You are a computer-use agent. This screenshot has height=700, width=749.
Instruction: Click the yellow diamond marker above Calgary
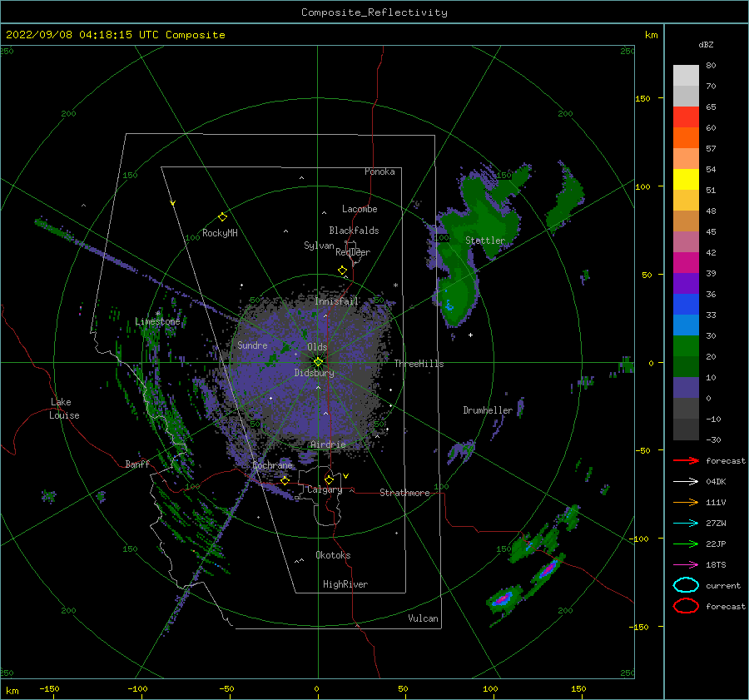329,479
